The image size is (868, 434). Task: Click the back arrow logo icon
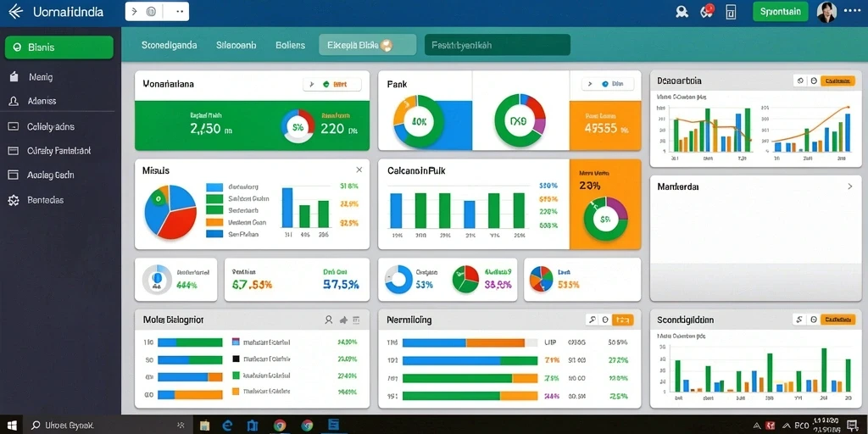15,12
